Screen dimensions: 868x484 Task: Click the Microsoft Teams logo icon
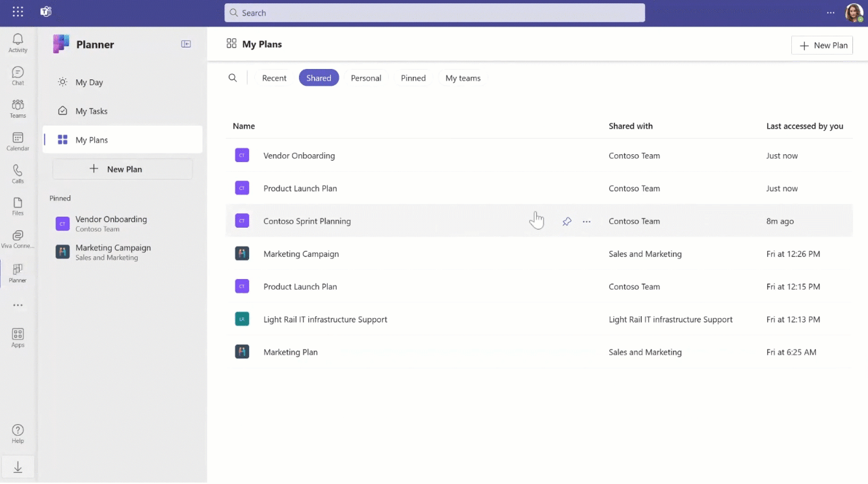point(46,12)
